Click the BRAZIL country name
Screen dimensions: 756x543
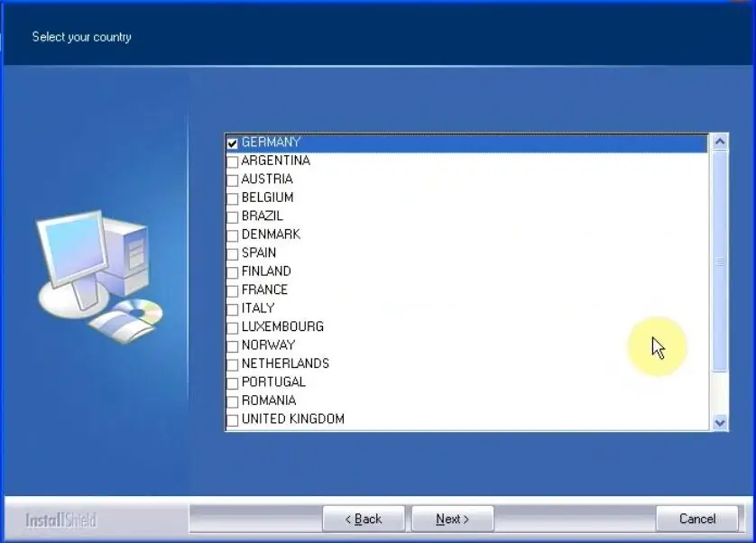(263, 216)
